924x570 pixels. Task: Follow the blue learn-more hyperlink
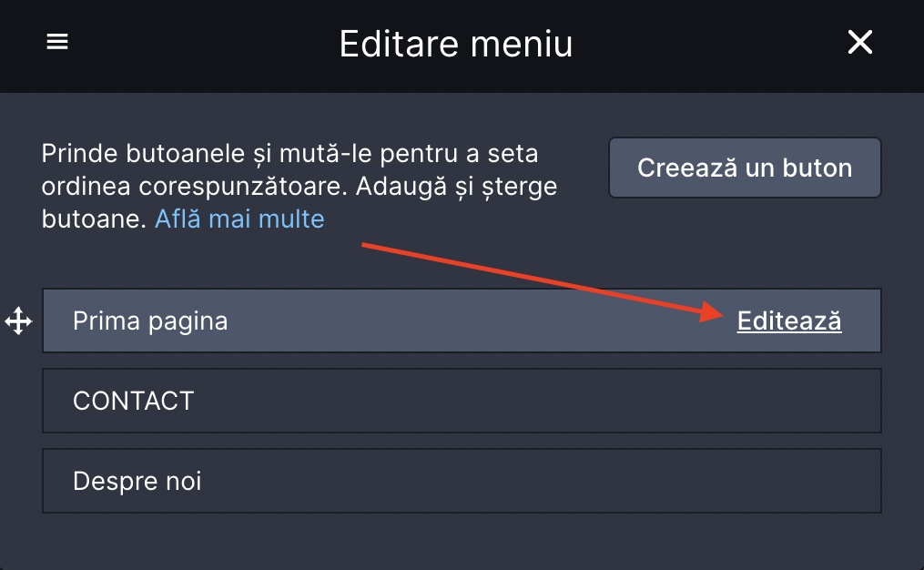[239, 219]
